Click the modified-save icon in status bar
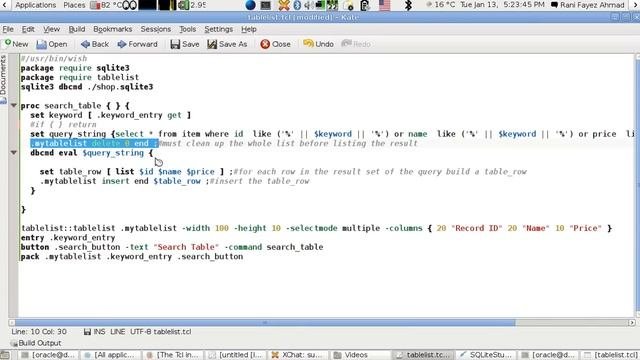Image resolution: width=640 pixels, height=360 pixels. [x=87, y=332]
